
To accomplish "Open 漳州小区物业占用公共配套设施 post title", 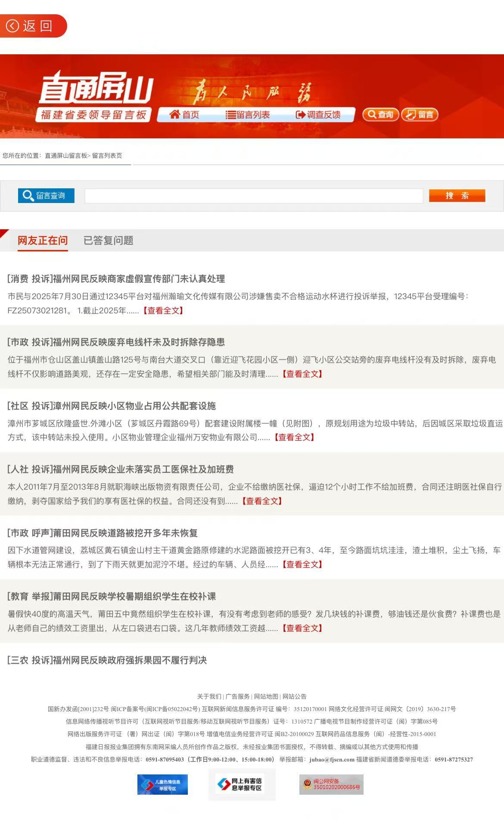I will (x=112, y=406).
